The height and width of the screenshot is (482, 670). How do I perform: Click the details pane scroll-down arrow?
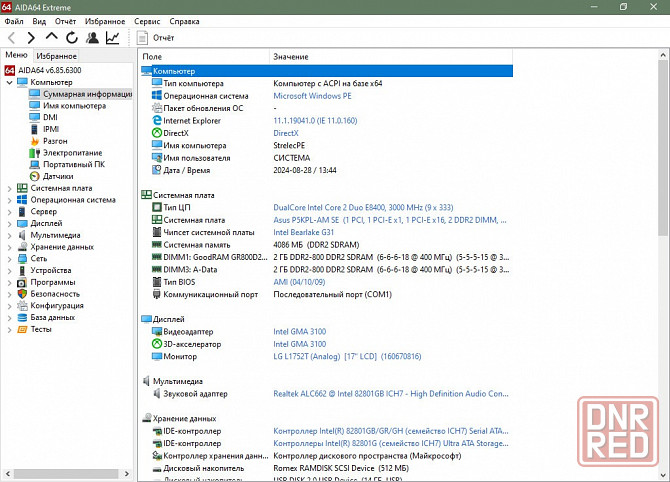[x=663, y=474]
